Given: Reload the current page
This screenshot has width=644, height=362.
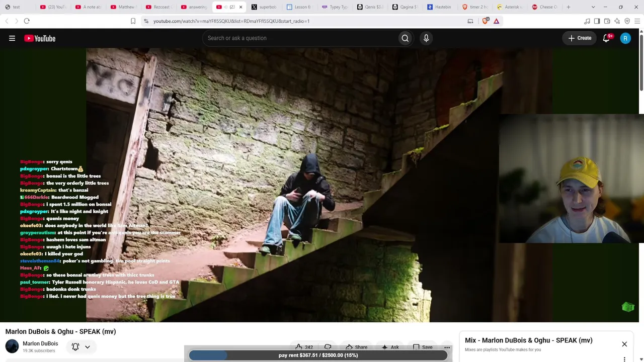Looking at the screenshot, I should click(x=27, y=21).
